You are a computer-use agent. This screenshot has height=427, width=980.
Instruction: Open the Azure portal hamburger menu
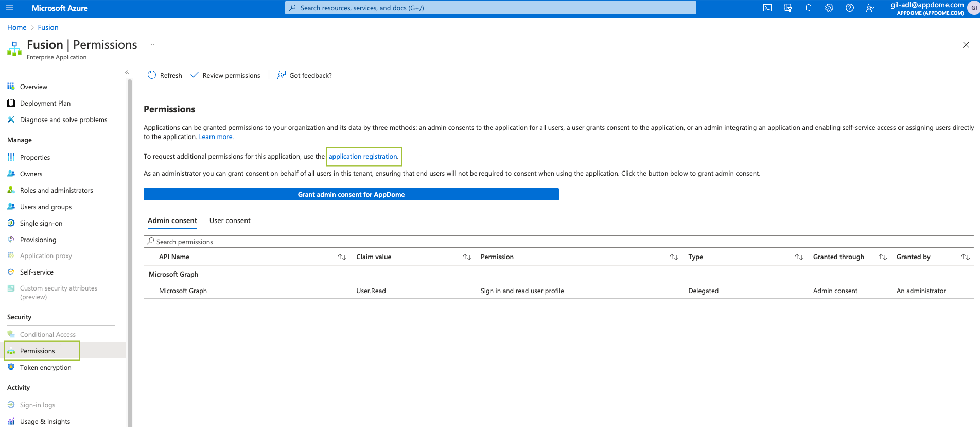[x=9, y=8]
